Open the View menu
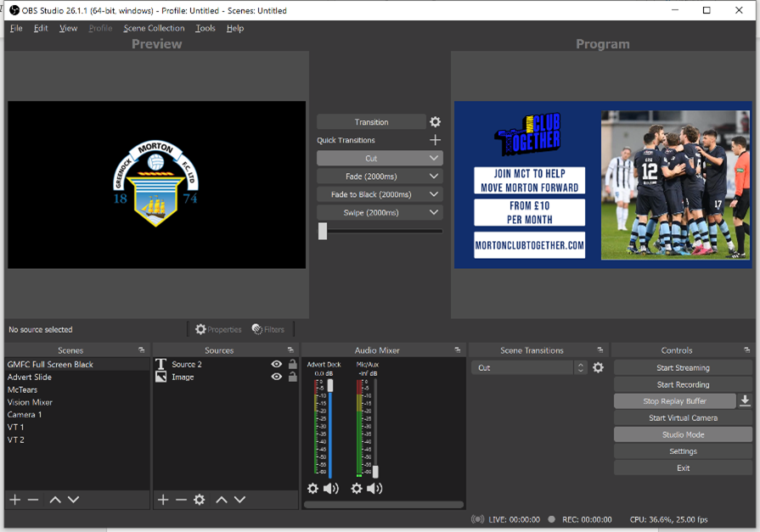760x532 pixels. 68,28
